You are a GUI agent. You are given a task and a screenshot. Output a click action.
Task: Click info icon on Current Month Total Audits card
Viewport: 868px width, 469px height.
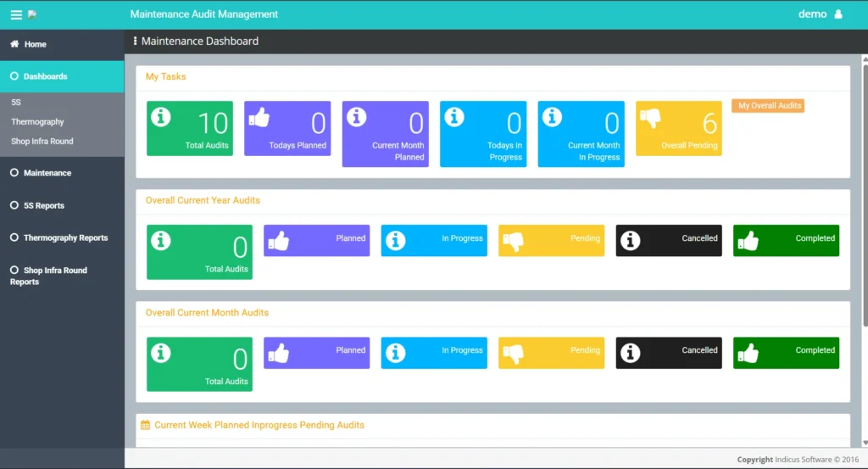coord(161,354)
